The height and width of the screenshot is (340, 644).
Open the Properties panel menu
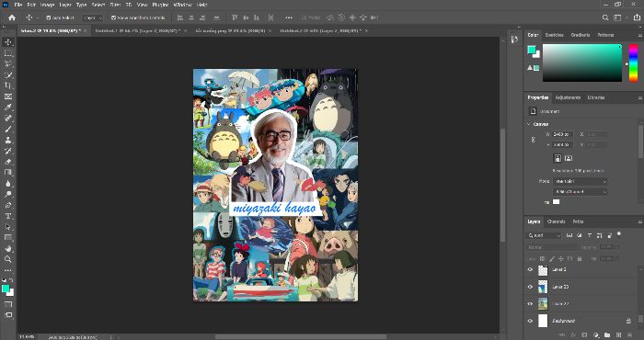point(640,98)
